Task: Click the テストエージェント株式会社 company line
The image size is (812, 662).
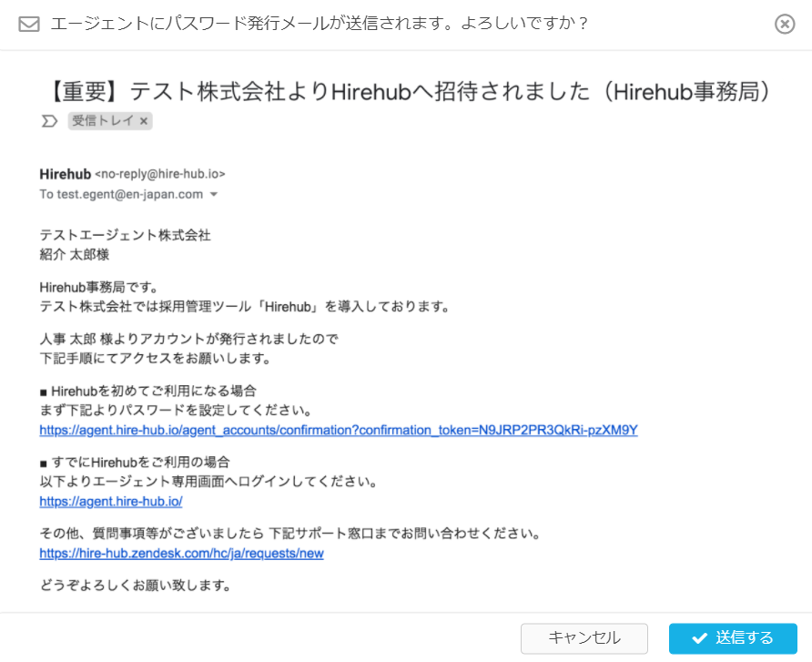Action: tap(125, 235)
